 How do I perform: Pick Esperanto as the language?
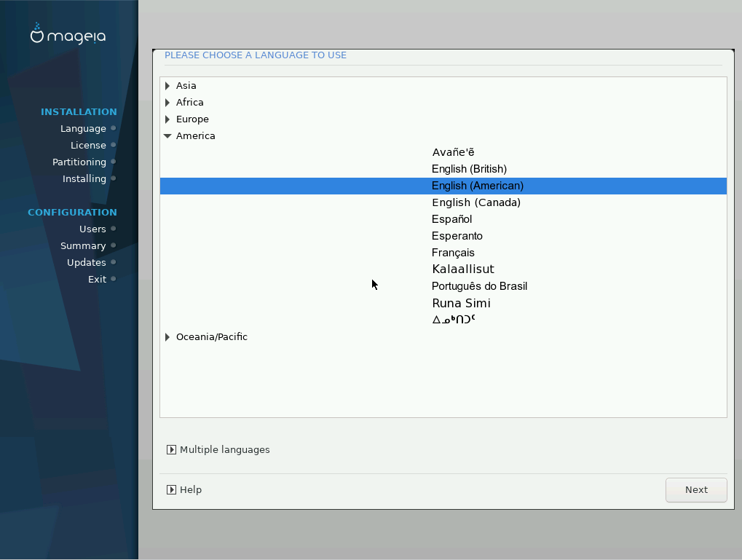point(457,236)
